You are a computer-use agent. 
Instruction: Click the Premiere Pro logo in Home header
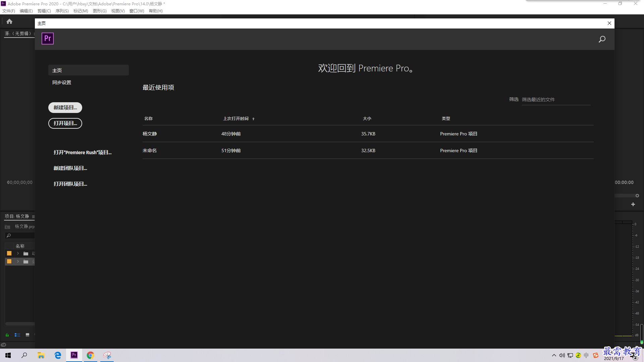pos(48,39)
